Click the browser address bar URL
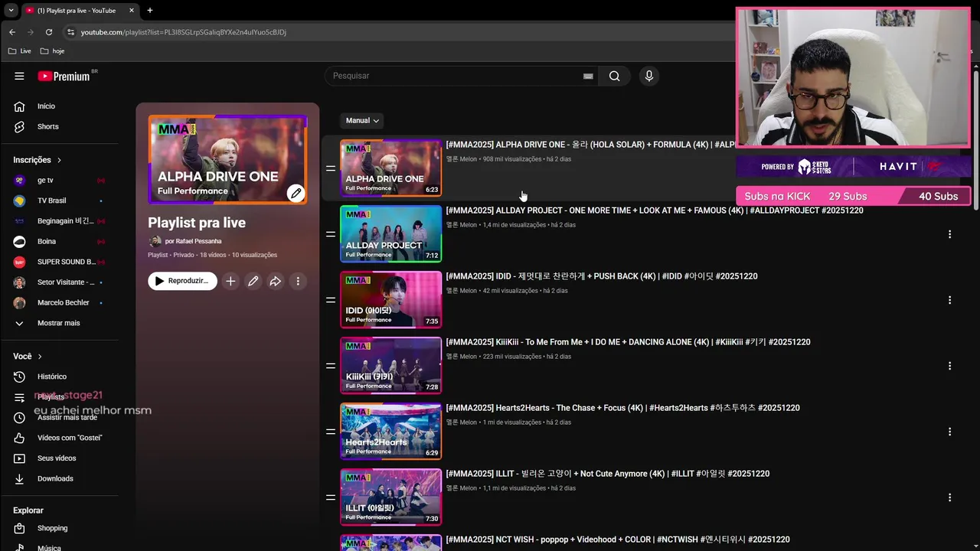 [x=184, y=32]
